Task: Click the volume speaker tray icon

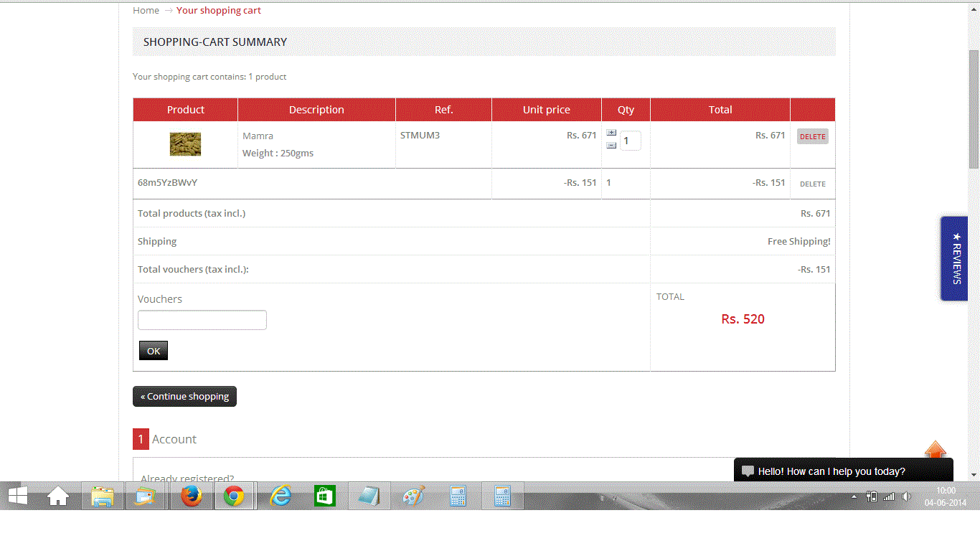Action: (x=907, y=496)
